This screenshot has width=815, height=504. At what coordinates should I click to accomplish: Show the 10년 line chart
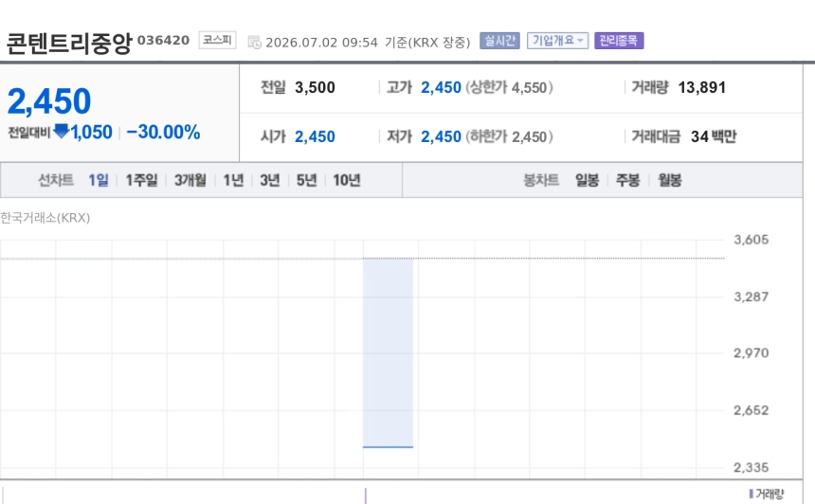point(347,180)
